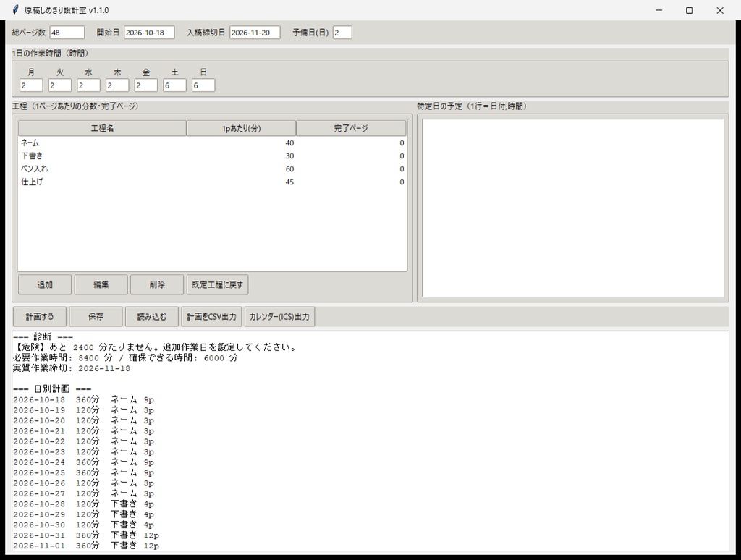Minimize the 原稿しめきり設計室 window

[x=659, y=10]
